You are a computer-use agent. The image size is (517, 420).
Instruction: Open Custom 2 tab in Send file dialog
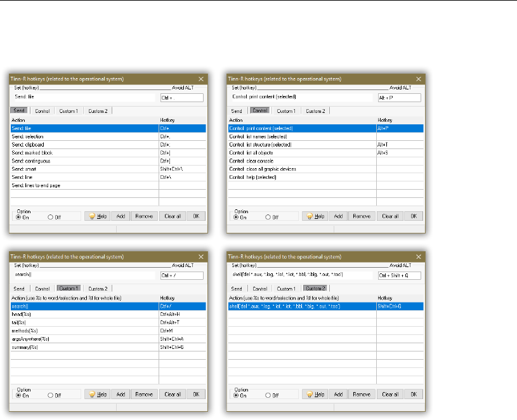pos(98,111)
